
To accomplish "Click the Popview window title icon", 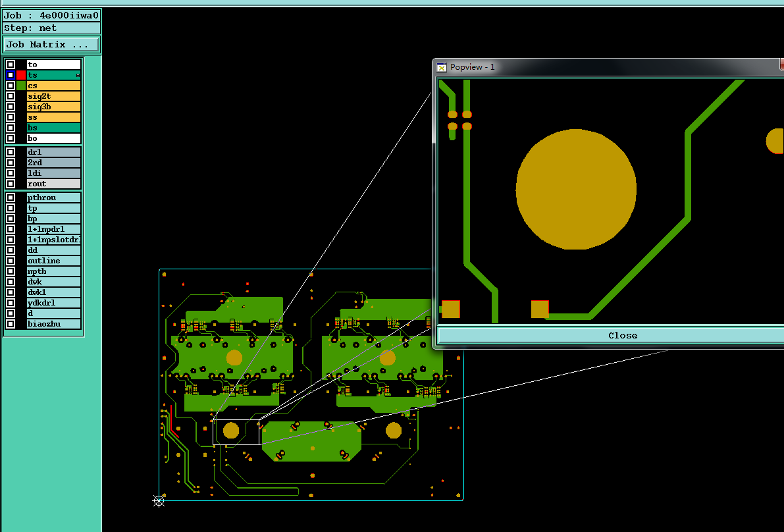I will pos(442,67).
